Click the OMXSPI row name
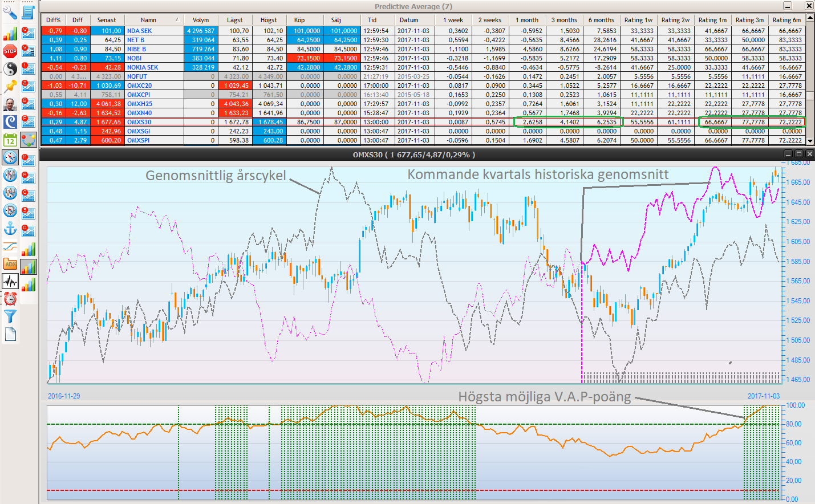 pyautogui.click(x=138, y=140)
